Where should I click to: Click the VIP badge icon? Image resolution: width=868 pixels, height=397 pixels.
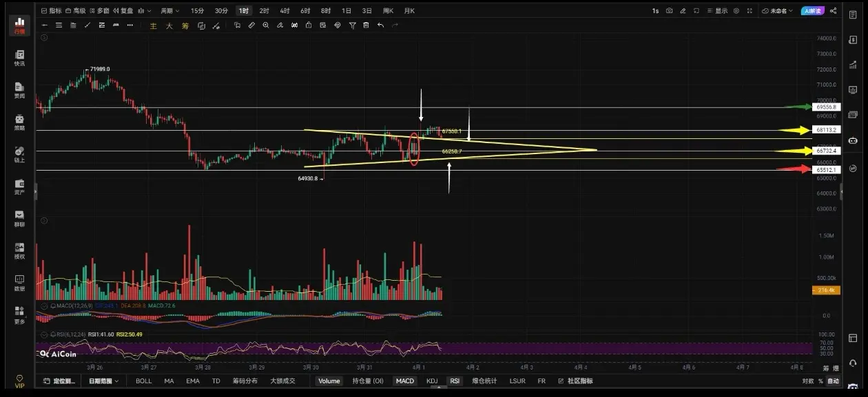point(19,381)
